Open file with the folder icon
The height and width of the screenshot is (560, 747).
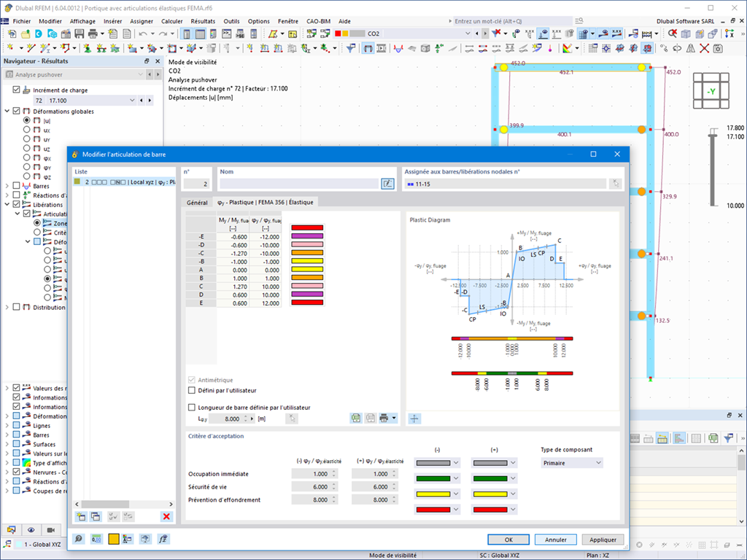(x=26, y=34)
